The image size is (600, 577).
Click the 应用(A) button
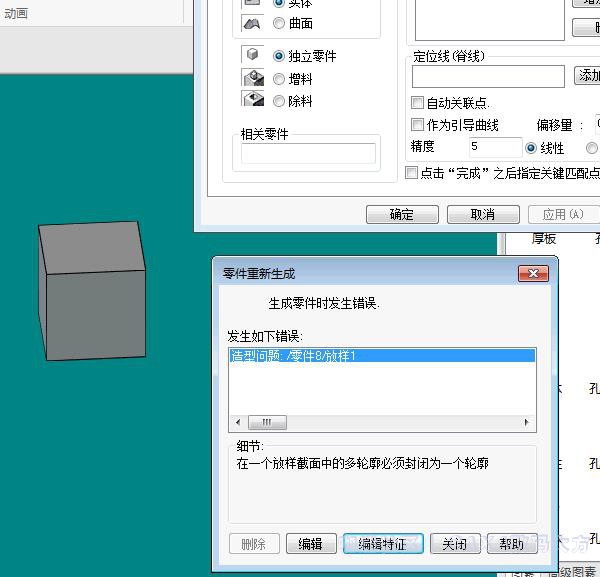point(563,215)
